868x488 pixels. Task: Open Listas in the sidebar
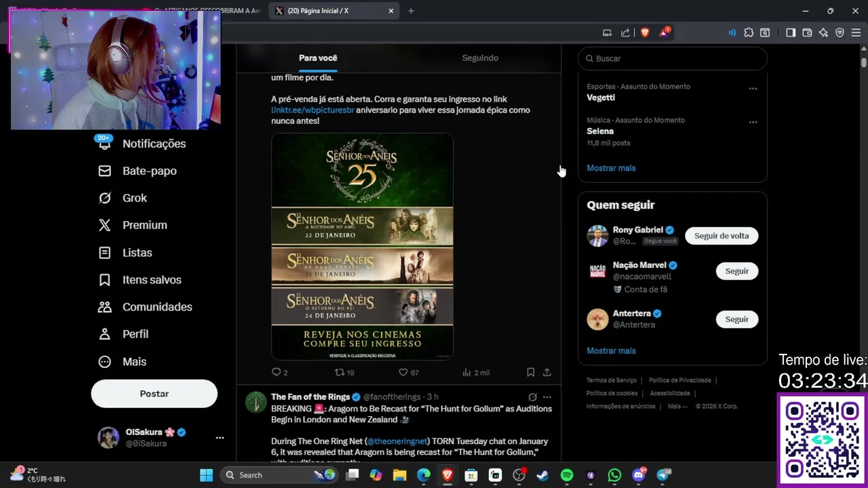point(125,253)
